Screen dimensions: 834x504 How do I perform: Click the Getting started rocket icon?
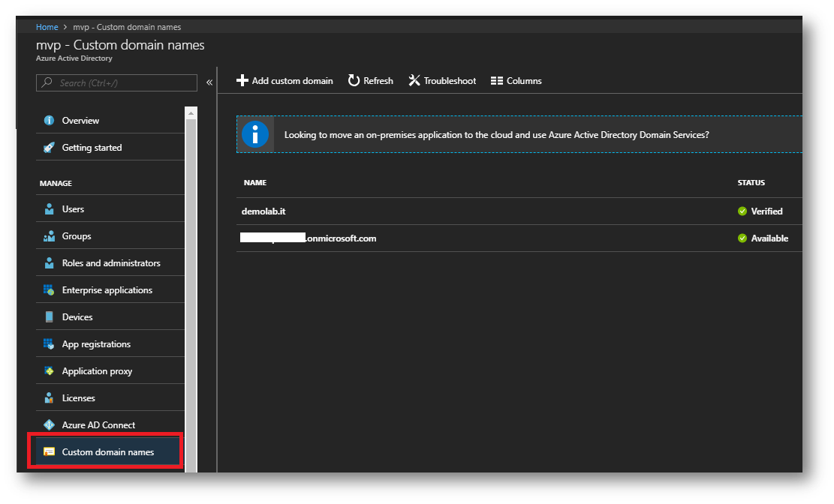tap(49, 147)
